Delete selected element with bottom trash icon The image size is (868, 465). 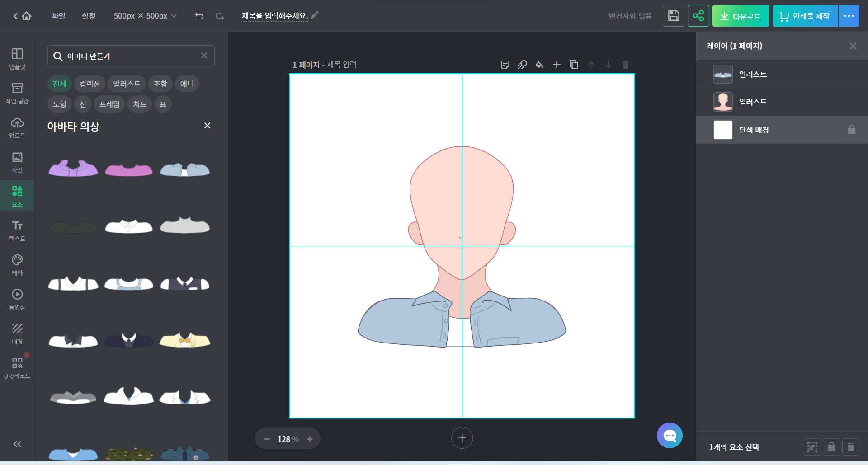click(x=851, y=447)
